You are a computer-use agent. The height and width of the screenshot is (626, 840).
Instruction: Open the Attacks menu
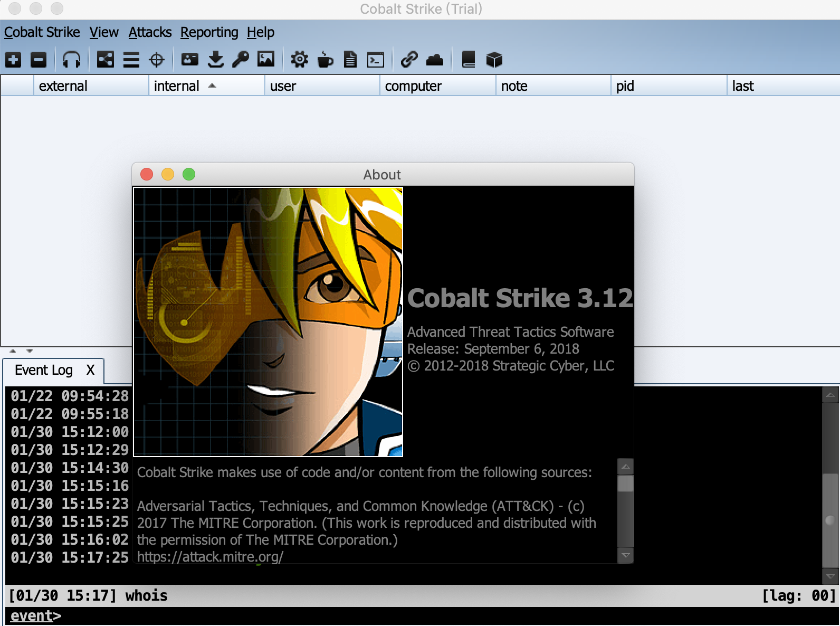(x=150, y=32)
